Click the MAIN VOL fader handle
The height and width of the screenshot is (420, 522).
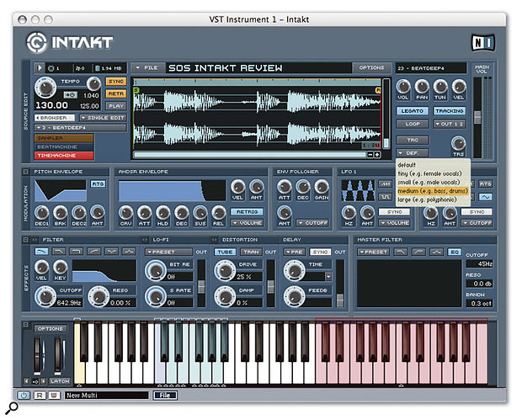(477, 117)
